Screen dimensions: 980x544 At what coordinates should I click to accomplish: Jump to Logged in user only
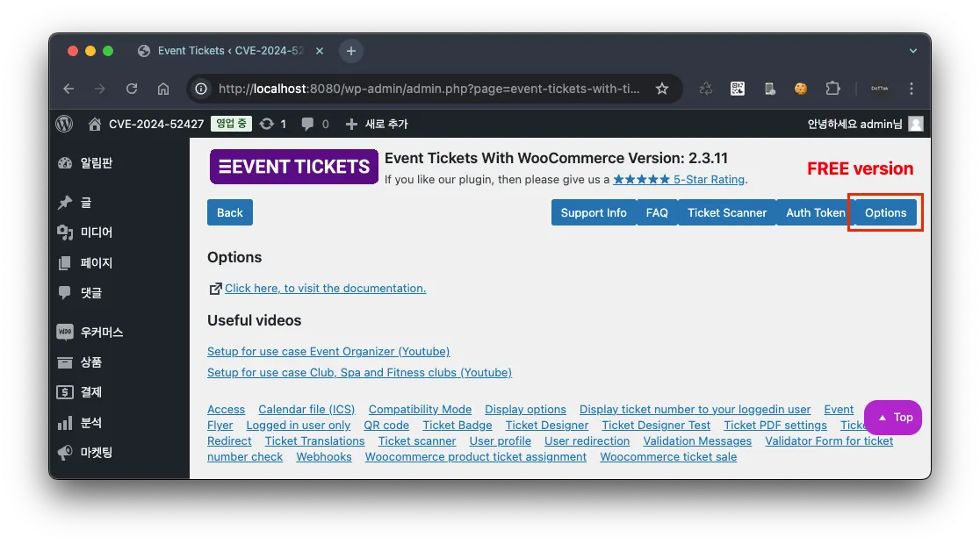click(298, 425)
